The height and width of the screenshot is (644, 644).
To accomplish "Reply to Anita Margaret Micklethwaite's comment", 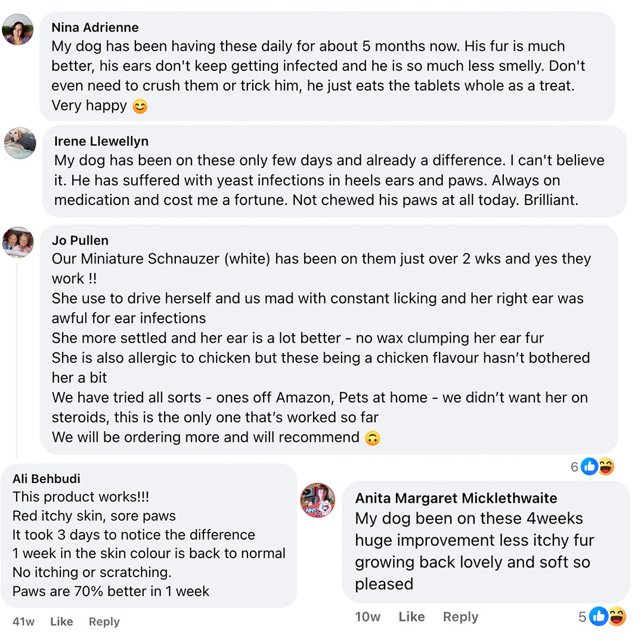I will pyautogui.click(x=460, y=617).
